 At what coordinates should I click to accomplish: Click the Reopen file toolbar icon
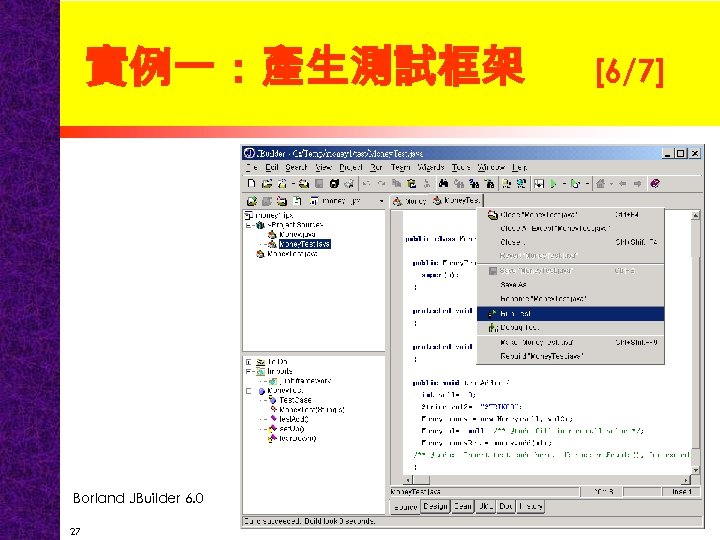click(282, 184)
